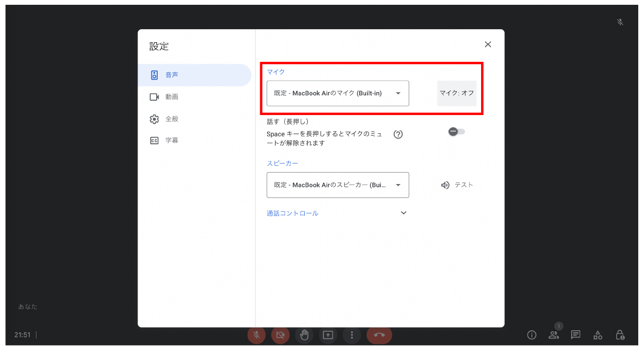
Task: Click the help icon beside push-to-talk
Action: point(398,134)
